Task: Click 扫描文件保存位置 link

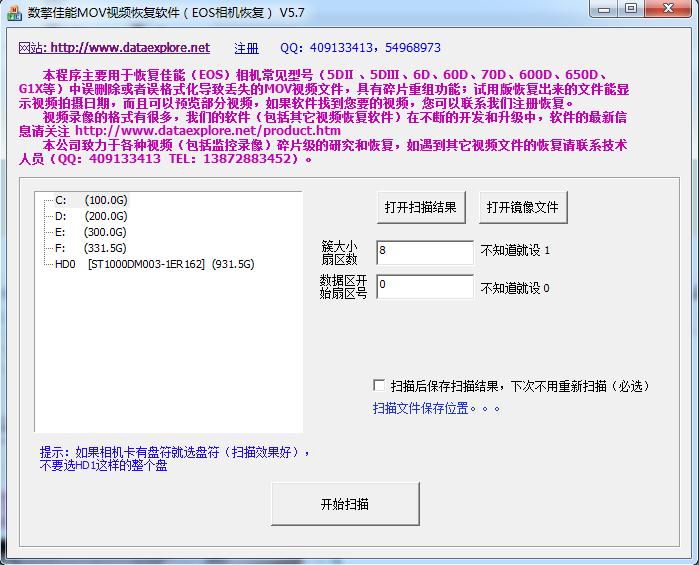Action: pos(436,408)
